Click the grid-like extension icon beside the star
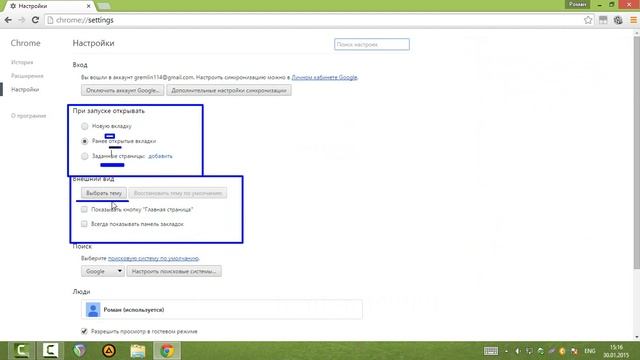This screenshot has height=360, width=640. click(x=603, y=20)
